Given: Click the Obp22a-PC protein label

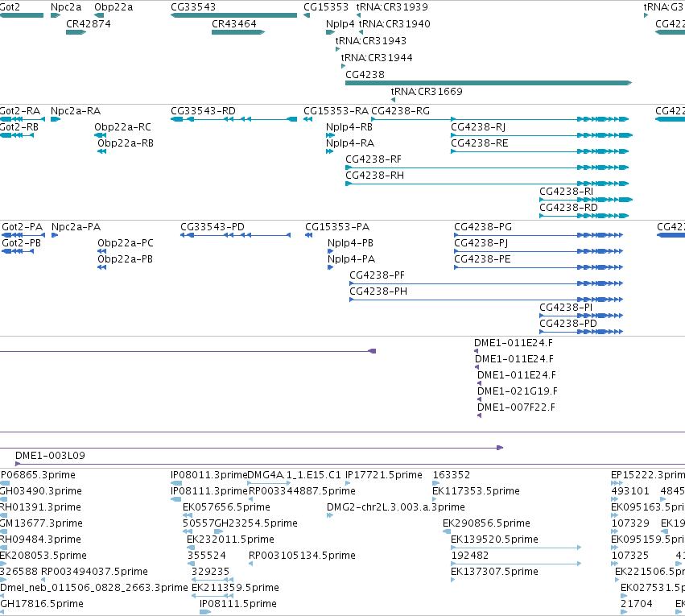Looking at the screenshot, I should 126,243.
